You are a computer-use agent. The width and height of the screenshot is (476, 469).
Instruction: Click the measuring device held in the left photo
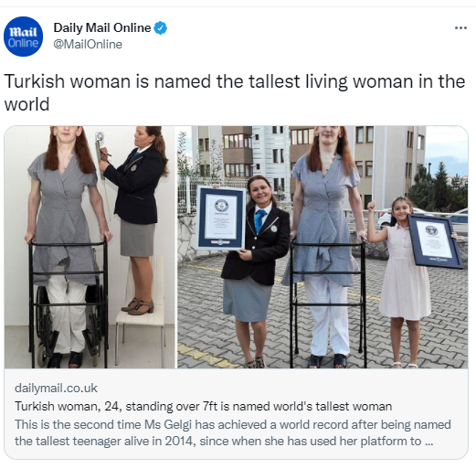point(100,155)
